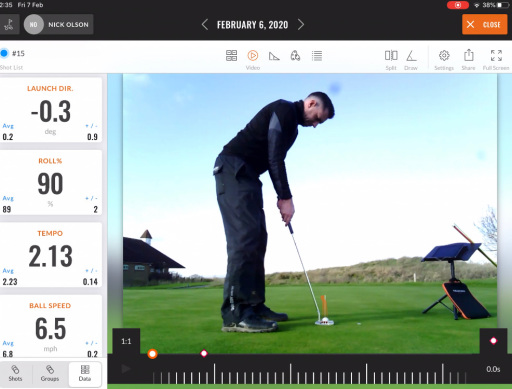
Task: Switch to the Groups tab
Action: point(50,374)
